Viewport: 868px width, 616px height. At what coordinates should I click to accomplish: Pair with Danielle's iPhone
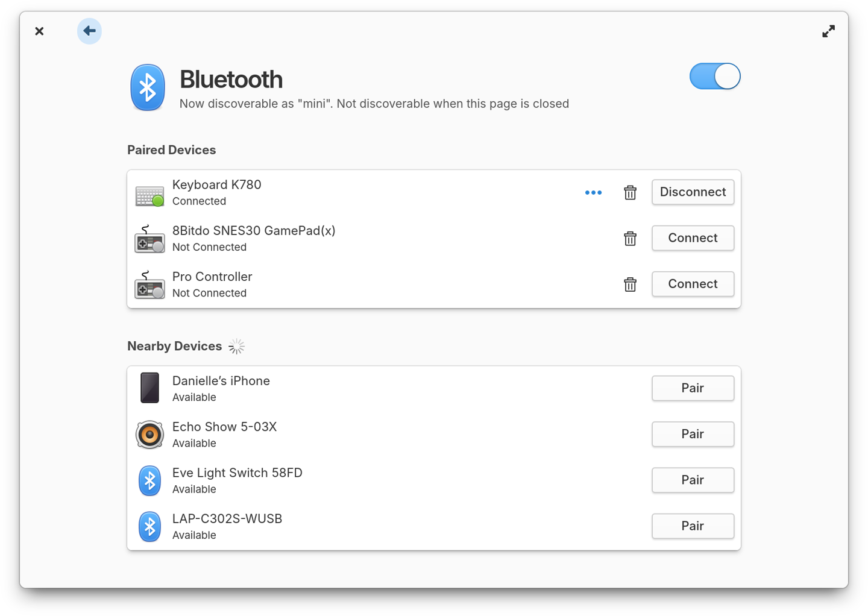click(693, 388)
